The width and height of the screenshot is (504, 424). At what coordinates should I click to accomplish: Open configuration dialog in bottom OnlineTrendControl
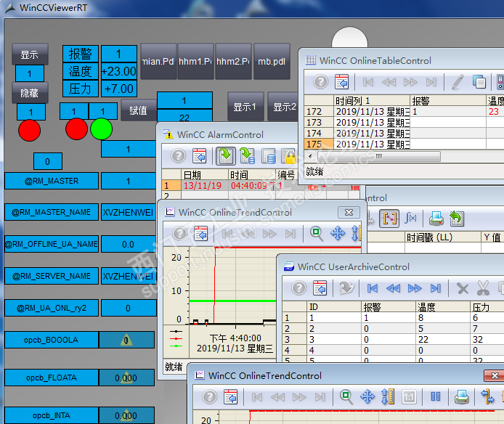click(x=230, y=397)
